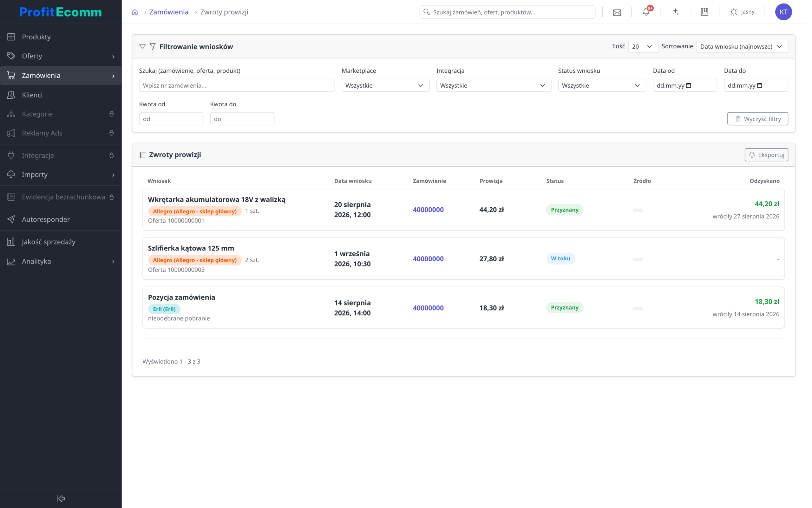The height and width of the screenshot is (508, 812).
Task: Open the Integracja Wszystkie dropdown
Action: (x=493, y=85)
